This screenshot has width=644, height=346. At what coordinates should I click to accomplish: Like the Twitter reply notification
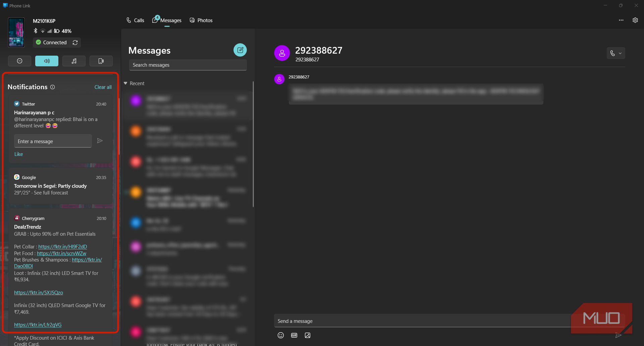18,154
